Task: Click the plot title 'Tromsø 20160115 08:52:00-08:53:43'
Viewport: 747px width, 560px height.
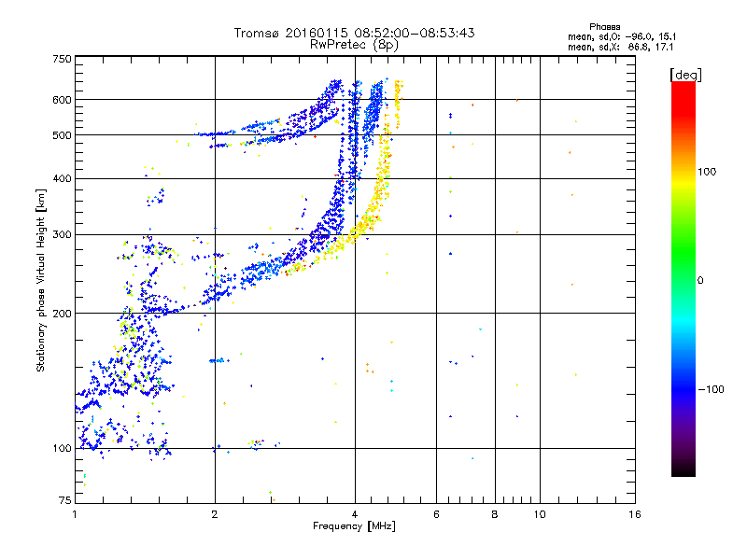Action: tap(354, 33)
